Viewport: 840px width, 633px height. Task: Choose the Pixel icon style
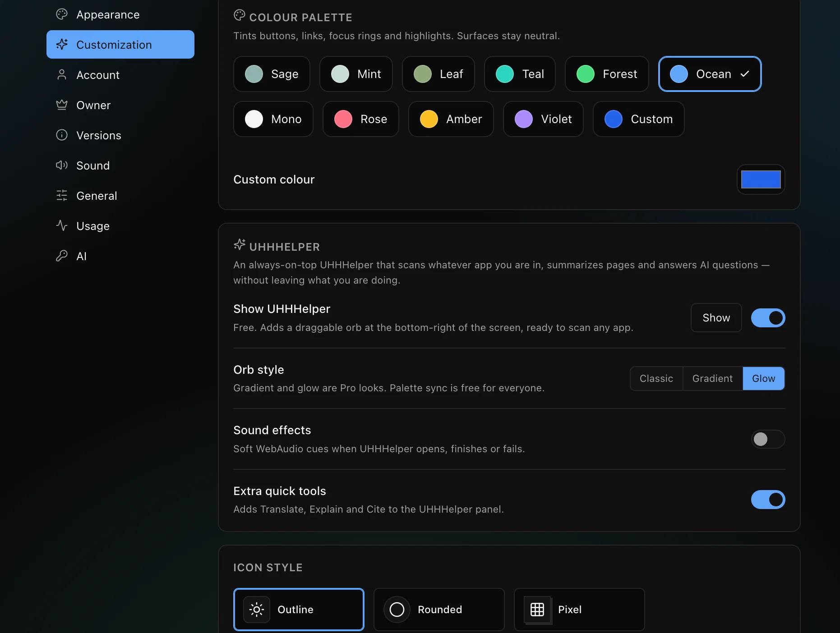tap(579, 610)
